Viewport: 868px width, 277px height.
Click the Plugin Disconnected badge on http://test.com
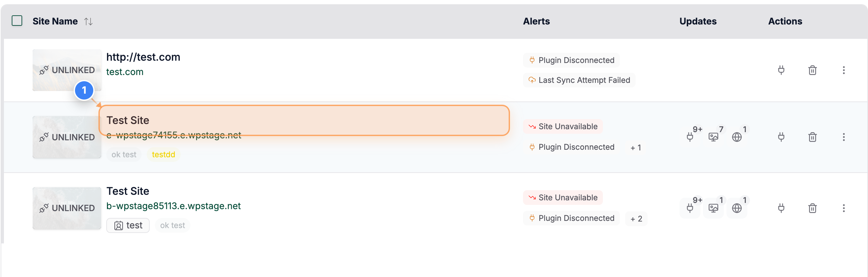[x=571, y=60]
